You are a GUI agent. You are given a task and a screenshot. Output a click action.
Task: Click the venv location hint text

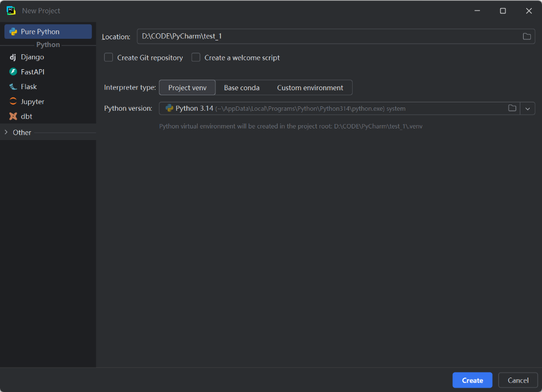coord(291,126)
